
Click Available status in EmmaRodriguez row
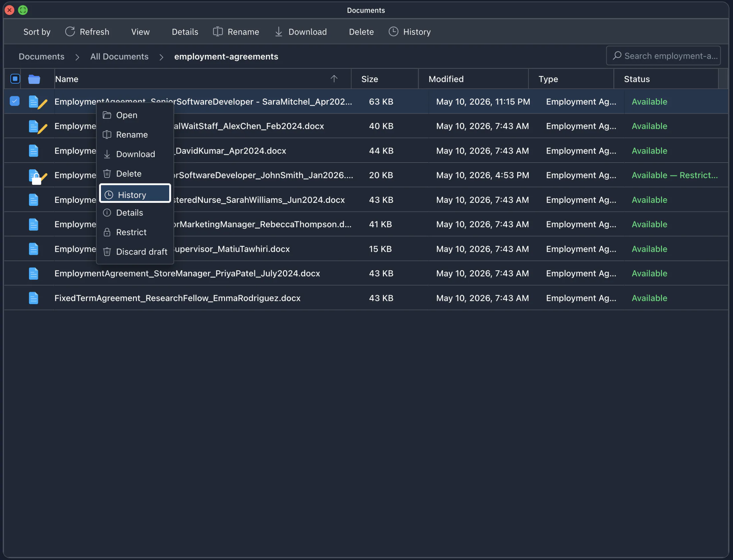pyautogui.click(x=649, y=298)
